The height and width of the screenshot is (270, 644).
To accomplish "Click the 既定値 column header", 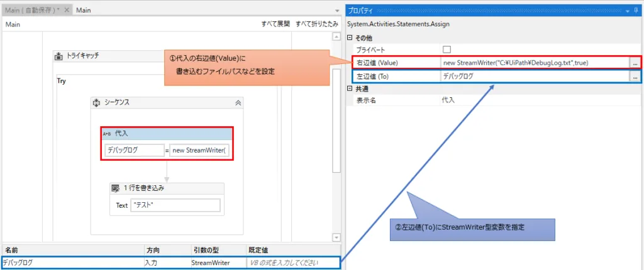I will (292, 250).
